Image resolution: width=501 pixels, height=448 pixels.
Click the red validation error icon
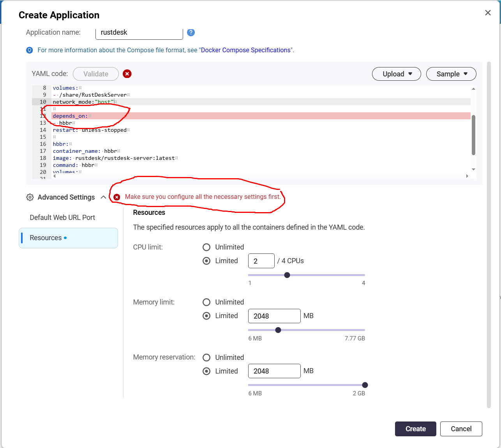(127, 74)
